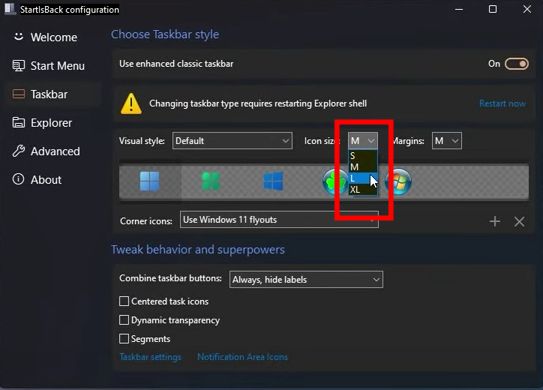Maximize the StartIsBack configuration window
The image size is (543, 390).
coord(493,9)
